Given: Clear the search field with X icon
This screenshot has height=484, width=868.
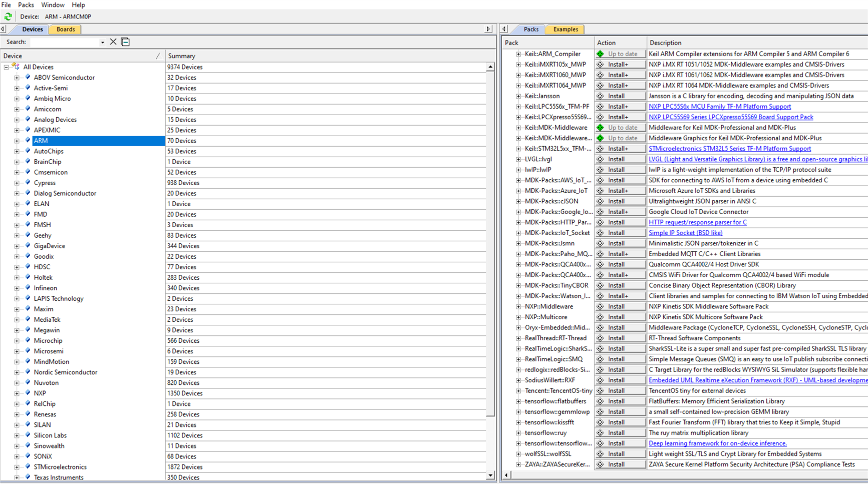Looking at the screenshot, I should coord(113,42).
